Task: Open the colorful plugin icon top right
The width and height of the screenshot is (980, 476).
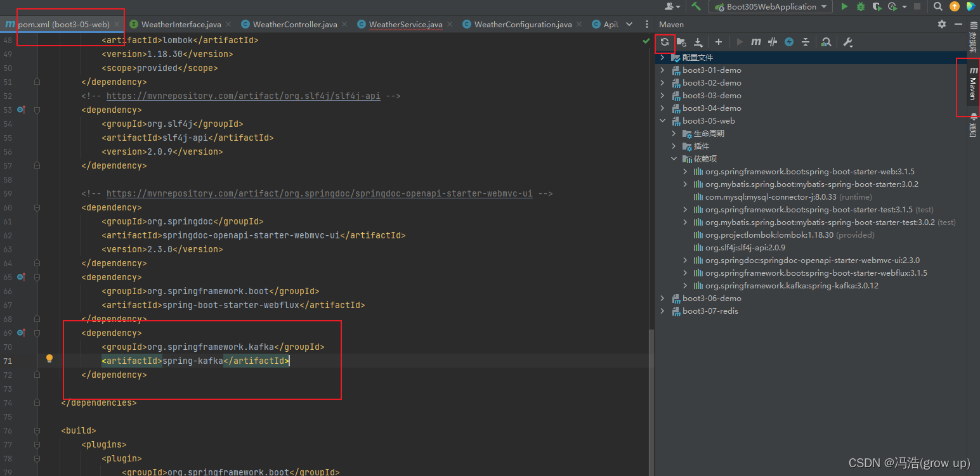Action: coord(971,6)
